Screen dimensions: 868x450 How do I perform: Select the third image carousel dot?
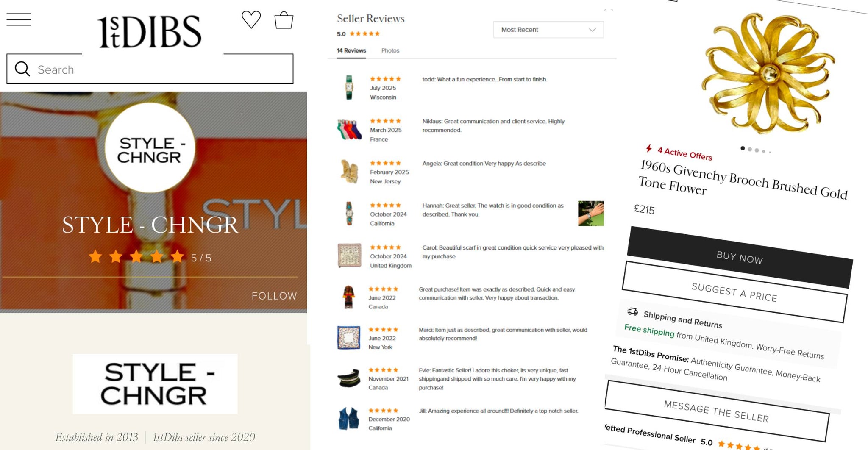point(757,150)
